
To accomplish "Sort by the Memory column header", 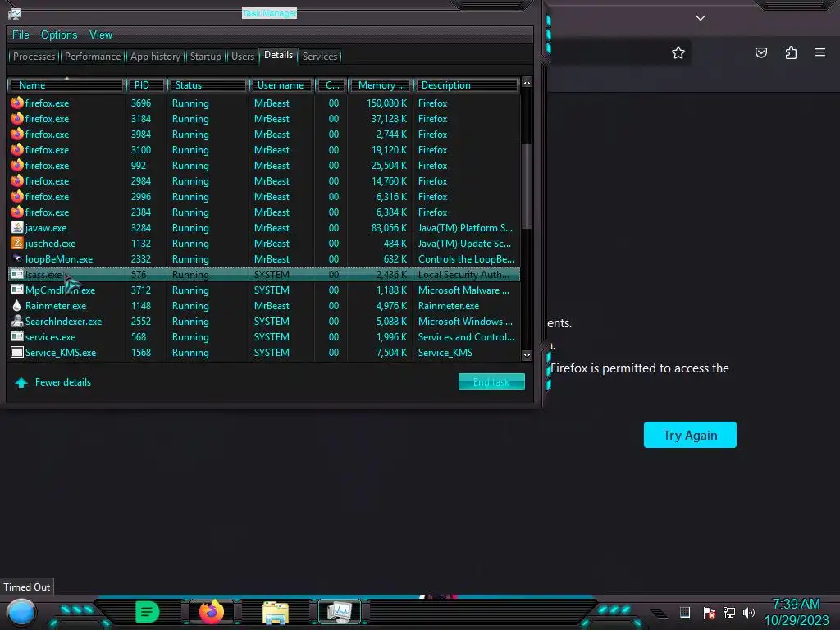I will coord(381,85).
